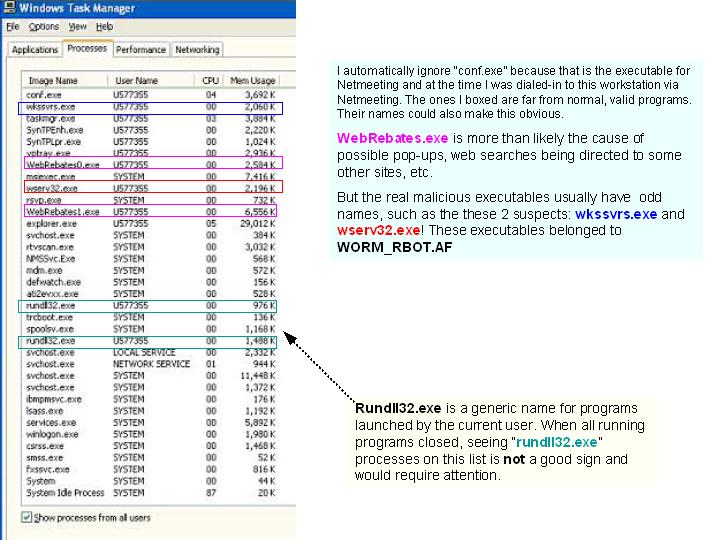Image resolution: width=720 pixels, height=540 pixels.
Task: Switch to the Performance tab
Action: tap(141, 50)
